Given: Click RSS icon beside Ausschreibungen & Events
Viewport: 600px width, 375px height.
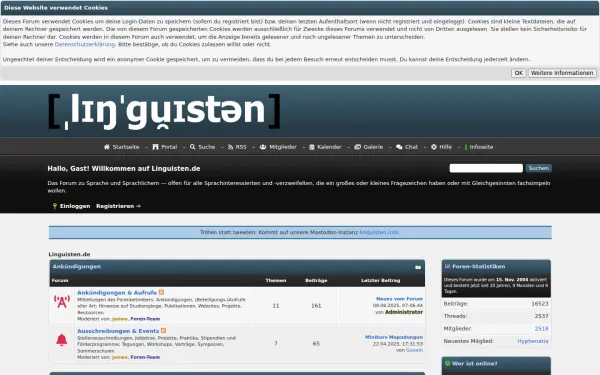Looking at the screenshot, I should [163, 331].
